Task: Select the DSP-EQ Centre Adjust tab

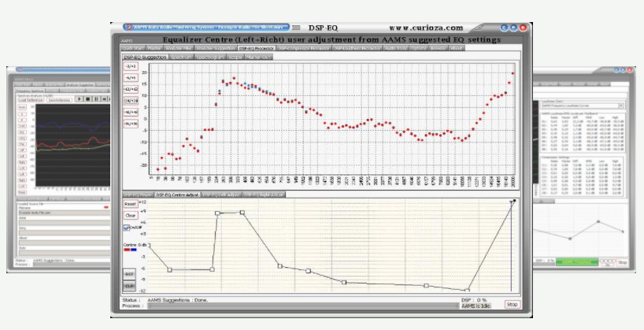Action: pyautogui.click(x=177, y=195)
